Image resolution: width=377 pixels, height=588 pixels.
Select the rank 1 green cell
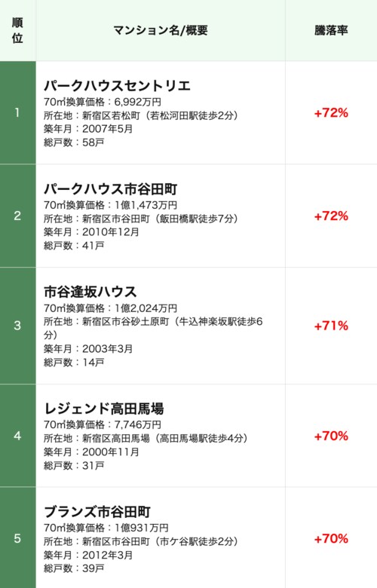point(17,112)
